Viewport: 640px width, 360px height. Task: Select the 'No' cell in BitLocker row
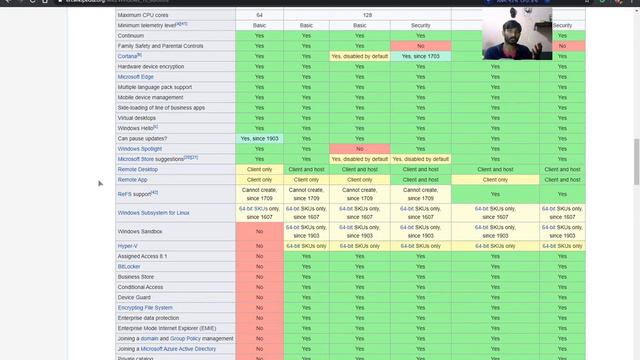[x=260, y=267]
